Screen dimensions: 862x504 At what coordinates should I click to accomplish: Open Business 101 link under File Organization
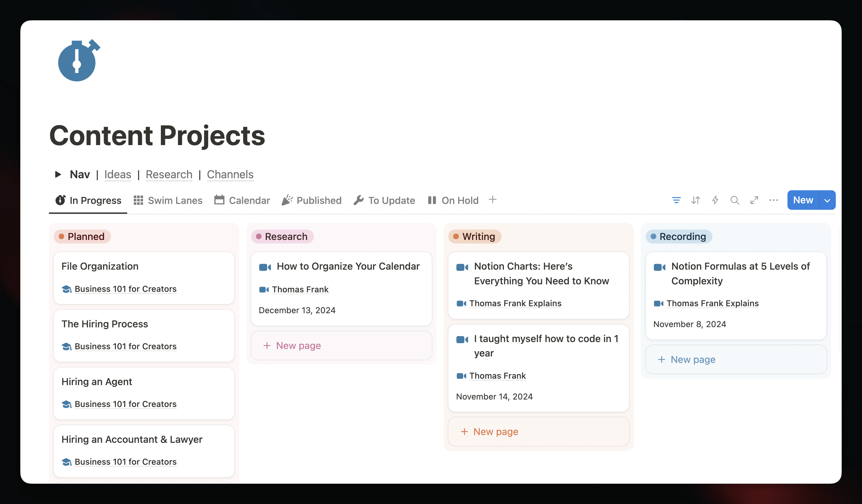point(126,289)
